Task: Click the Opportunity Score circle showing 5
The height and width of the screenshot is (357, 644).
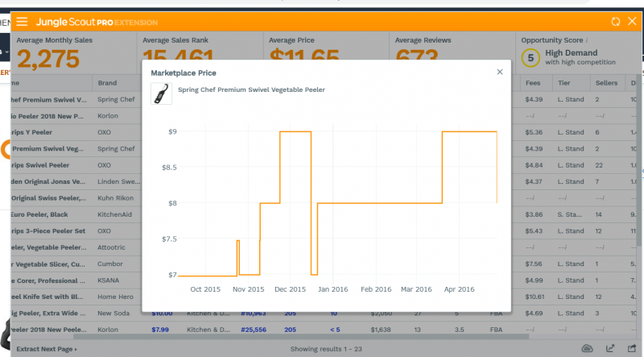Action: [530, 58]
